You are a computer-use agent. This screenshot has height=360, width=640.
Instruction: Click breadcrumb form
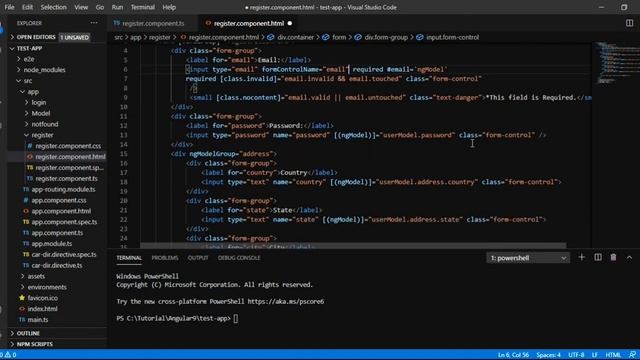coord(334,37)
